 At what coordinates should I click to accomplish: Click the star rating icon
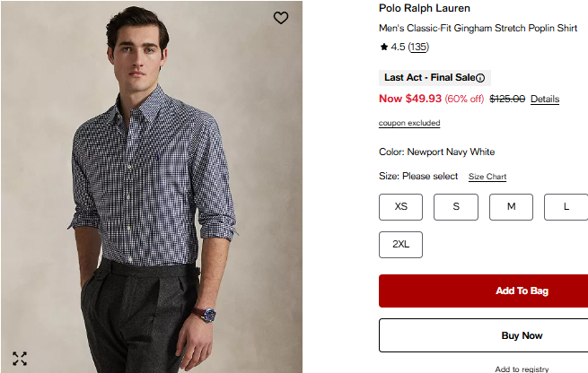pos(384,47)
